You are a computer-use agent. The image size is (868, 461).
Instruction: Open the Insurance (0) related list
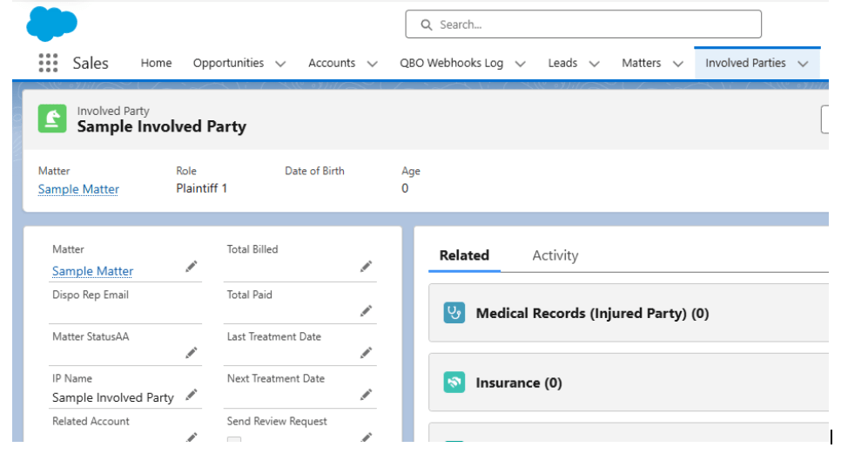click(x=519, y=383)
